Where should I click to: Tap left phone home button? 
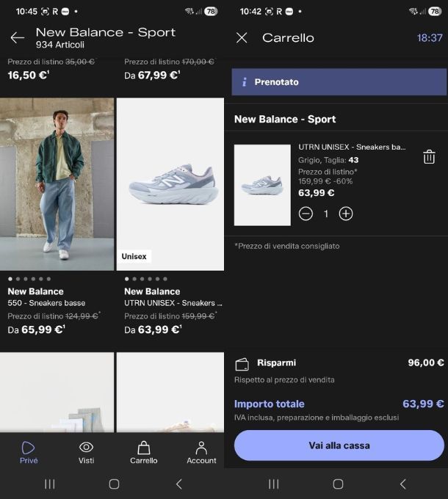coord(114,484)
